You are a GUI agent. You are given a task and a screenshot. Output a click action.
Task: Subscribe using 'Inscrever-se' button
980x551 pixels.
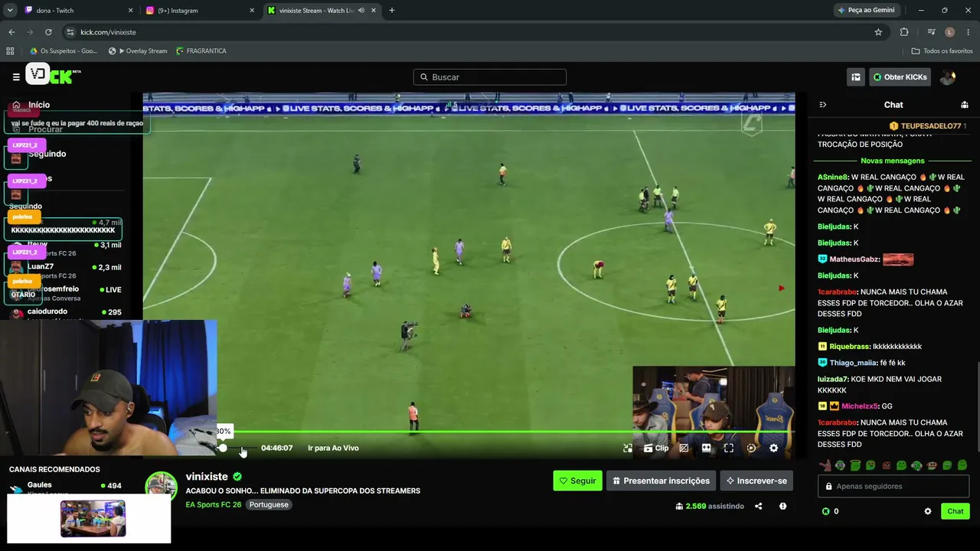click(756, 481)
